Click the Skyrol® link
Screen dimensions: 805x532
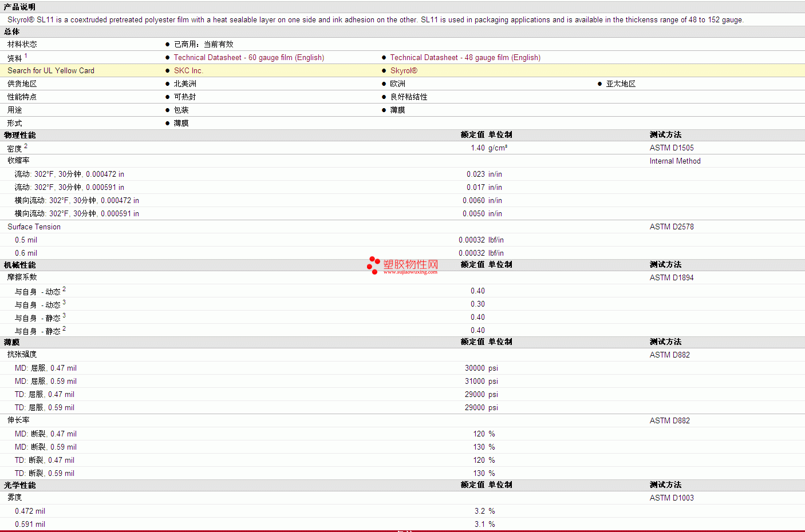click(x=404, y=70)
